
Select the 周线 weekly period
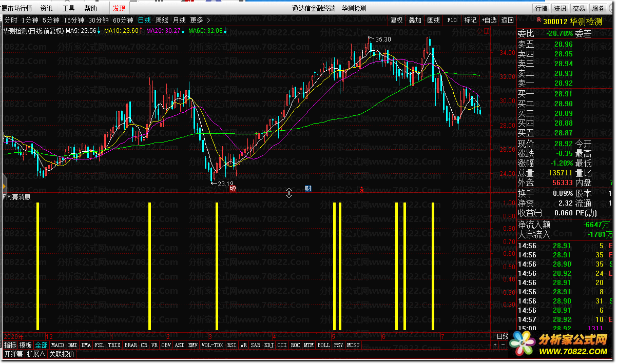click(x=162, y=20)
